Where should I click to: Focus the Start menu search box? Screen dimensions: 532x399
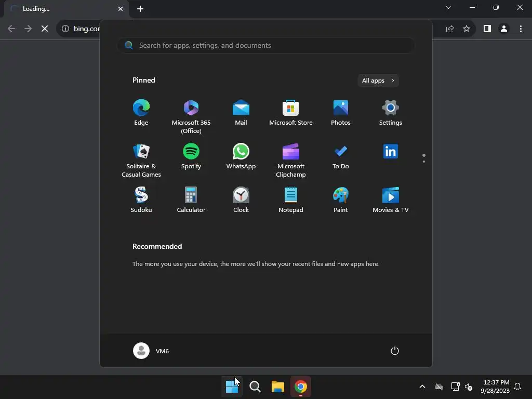(266, 46)
